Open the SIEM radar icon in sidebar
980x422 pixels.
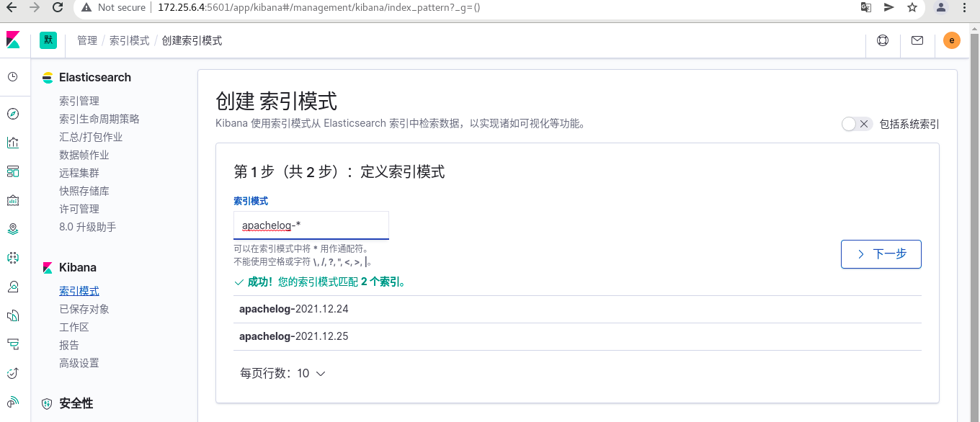[x=13, y=402]
